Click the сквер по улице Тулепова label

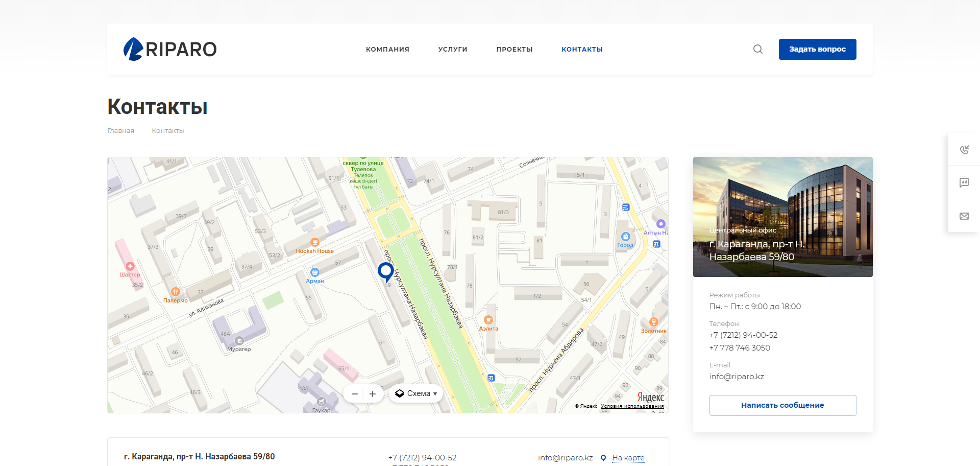363,167
